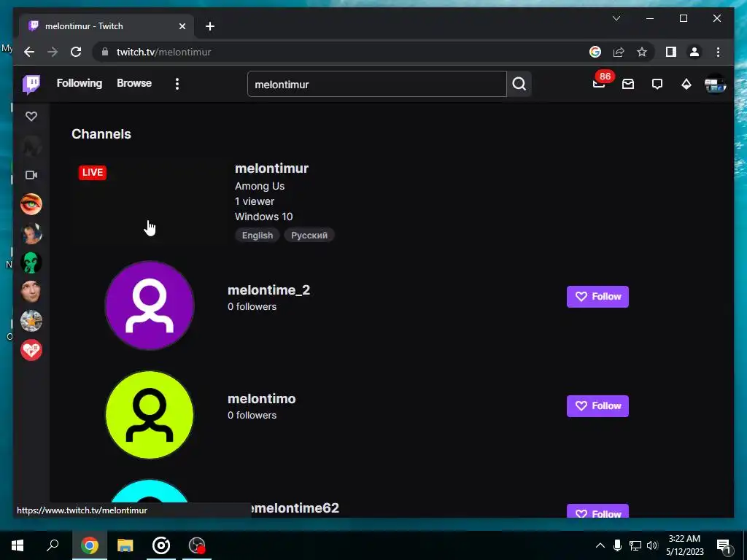Open the Among Us category link
The width and height of the screenshot is (747, 560).
point(260,186)
